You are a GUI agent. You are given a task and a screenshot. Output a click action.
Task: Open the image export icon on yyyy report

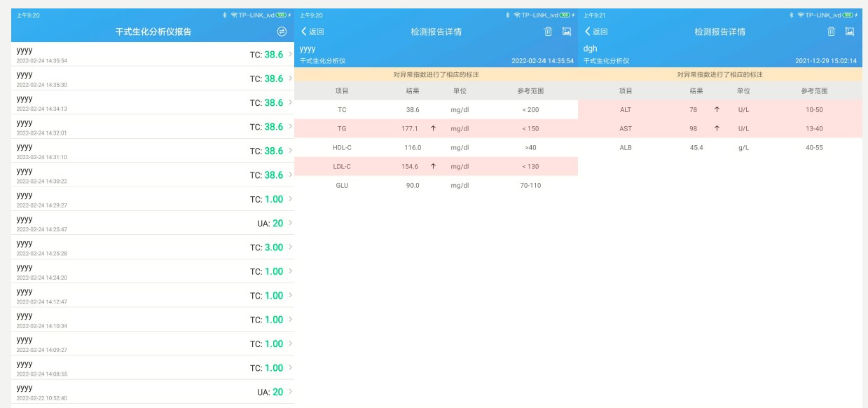coord(567,31)
